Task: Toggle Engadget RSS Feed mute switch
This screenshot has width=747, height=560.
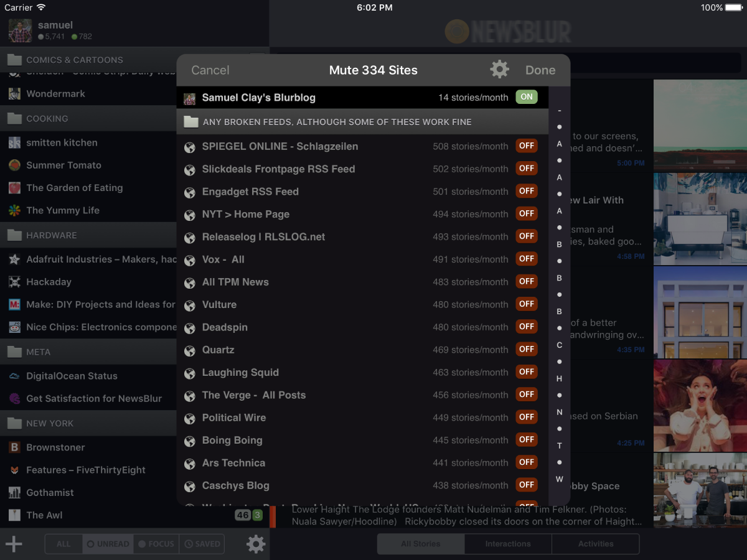Action: 527,191
